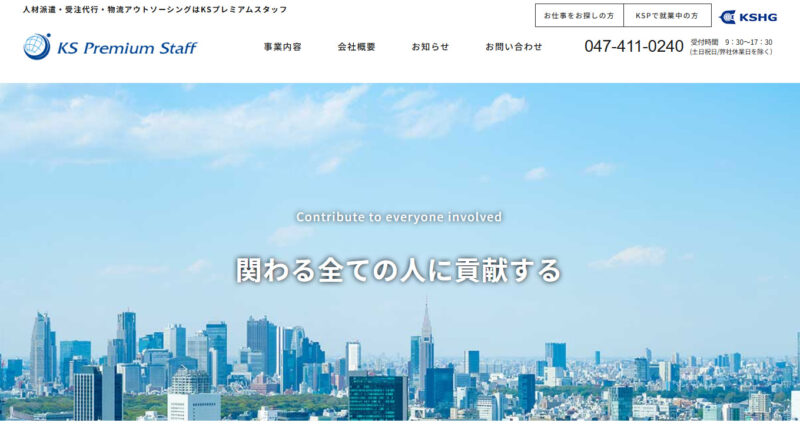Click the お仕事をお探しの方 button

pyautogui.click(x=579, y=15)
